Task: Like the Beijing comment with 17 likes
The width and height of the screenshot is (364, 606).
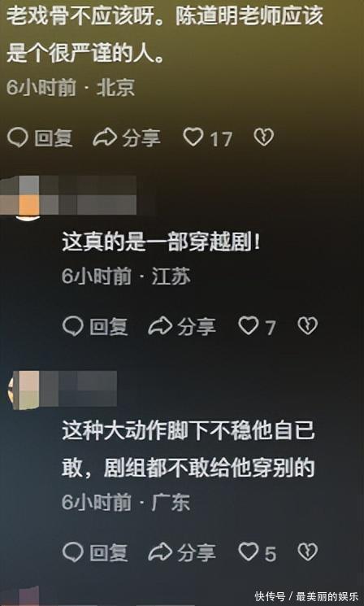Action: 193,137
